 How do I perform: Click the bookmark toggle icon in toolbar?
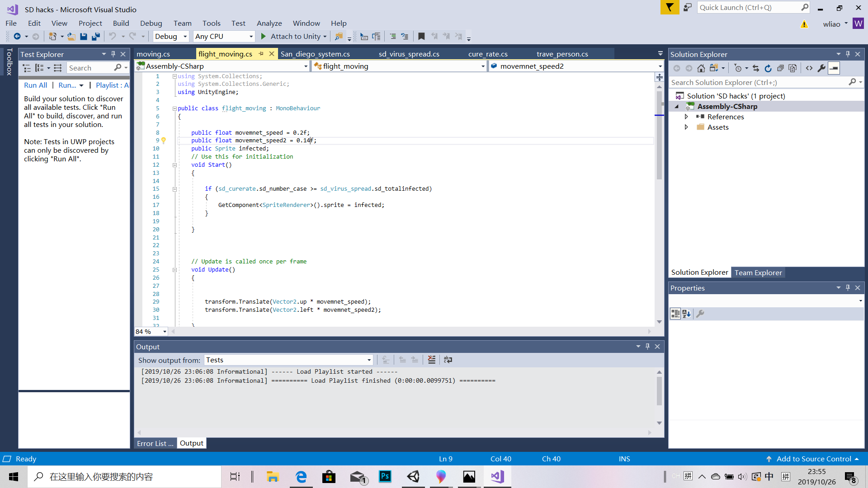421,37
